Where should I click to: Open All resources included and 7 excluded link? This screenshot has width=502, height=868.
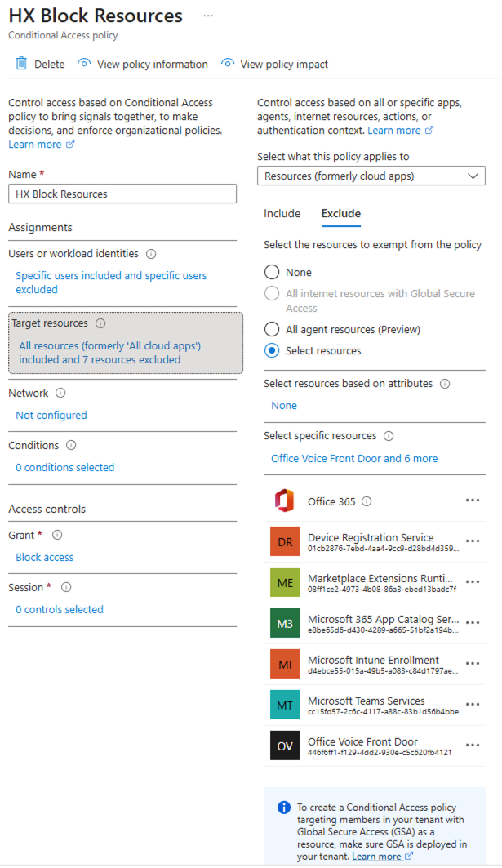click(109, 353)
